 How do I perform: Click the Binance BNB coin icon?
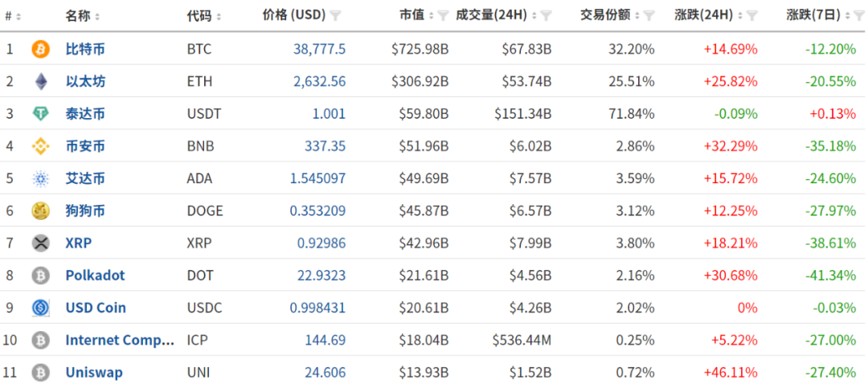click(x=40, y=146)
